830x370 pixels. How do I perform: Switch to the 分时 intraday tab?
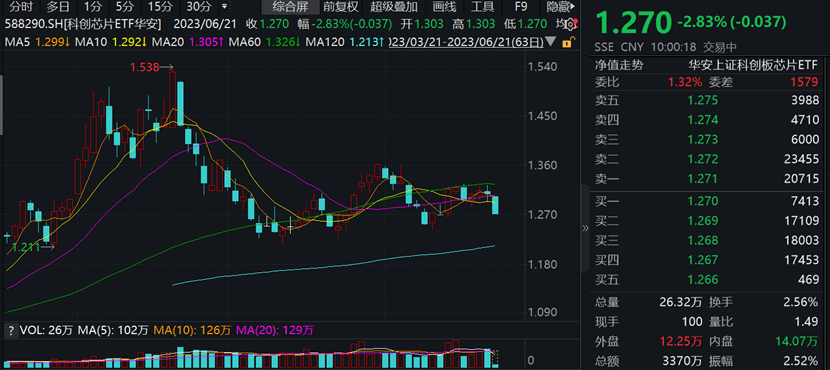tap(21, 7)
